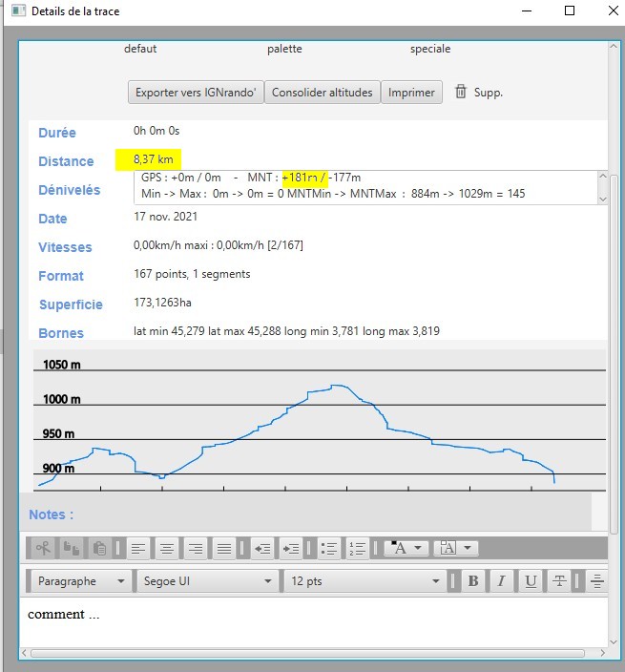
Task: Click the copy icon in notes toolbar
Action: point(72,548)
